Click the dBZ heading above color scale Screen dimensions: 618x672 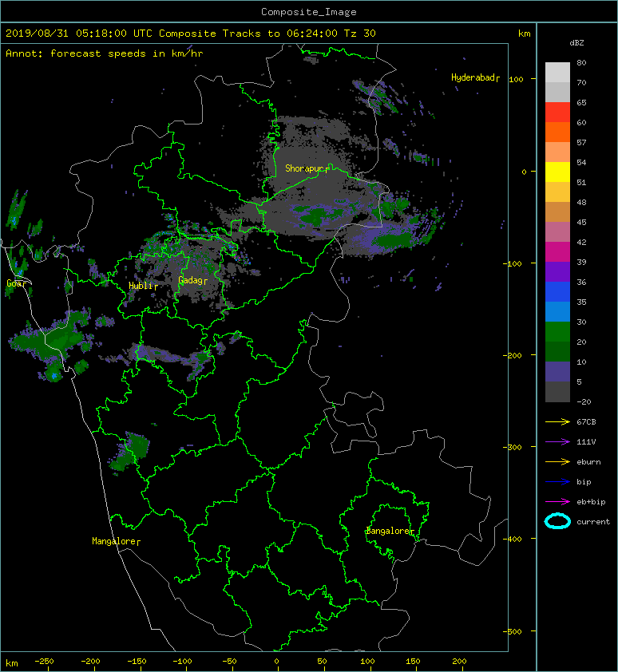click(576, 43)
